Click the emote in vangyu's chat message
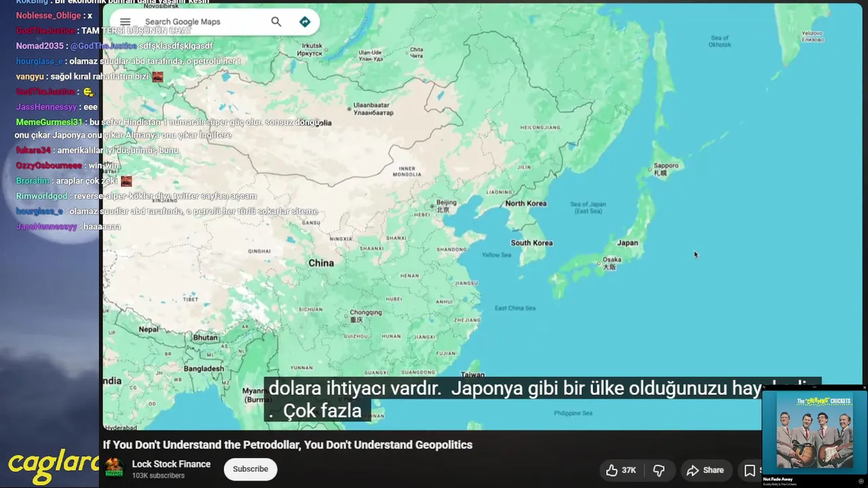This screenshot has height=488, width=868. click(157, 77)
